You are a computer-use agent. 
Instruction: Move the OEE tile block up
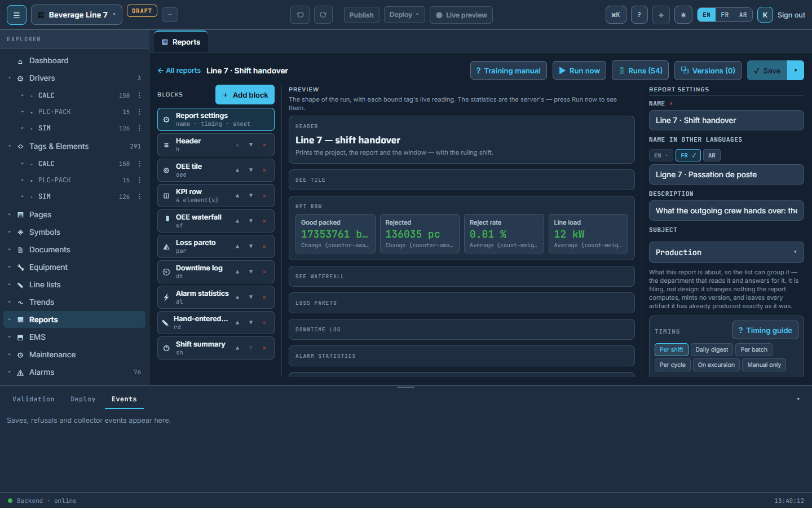(237, 170)
